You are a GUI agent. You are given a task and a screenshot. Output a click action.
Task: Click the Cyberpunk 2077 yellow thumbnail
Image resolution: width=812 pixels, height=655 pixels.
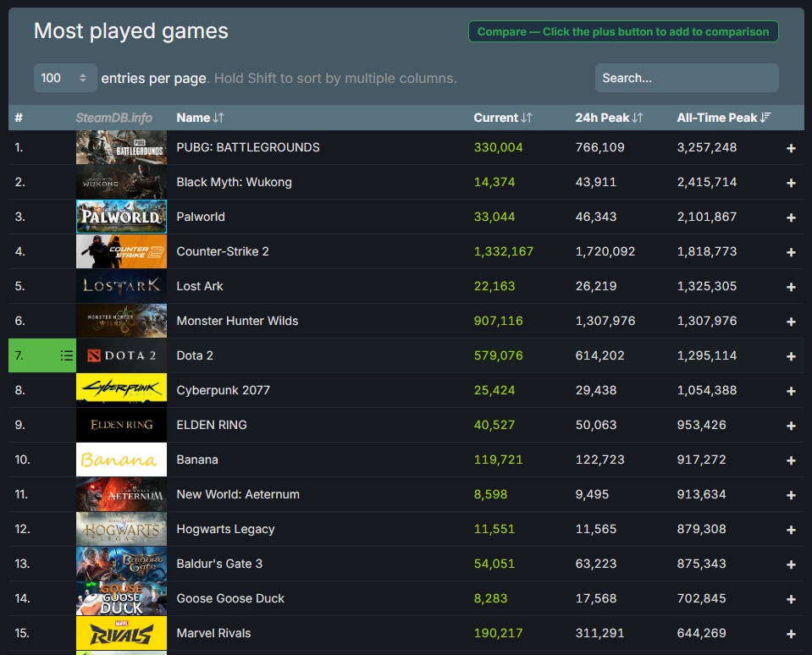(121, 390)
